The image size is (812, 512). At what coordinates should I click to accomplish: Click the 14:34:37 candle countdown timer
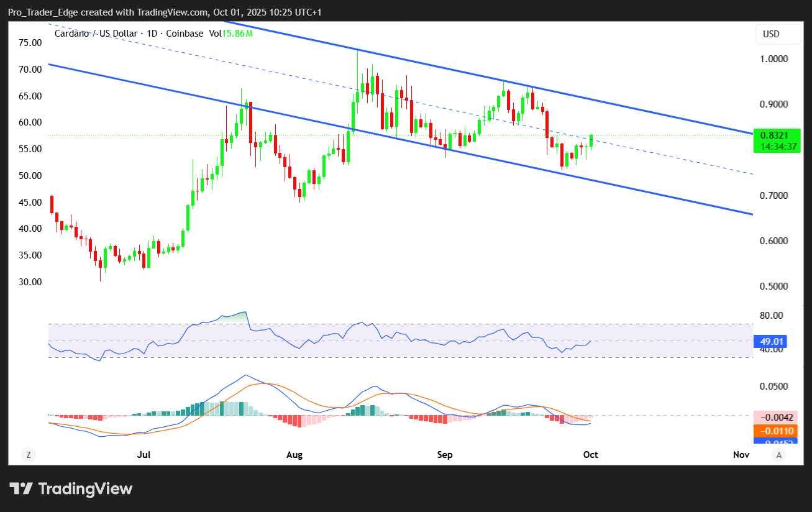[x=775, y=147]
